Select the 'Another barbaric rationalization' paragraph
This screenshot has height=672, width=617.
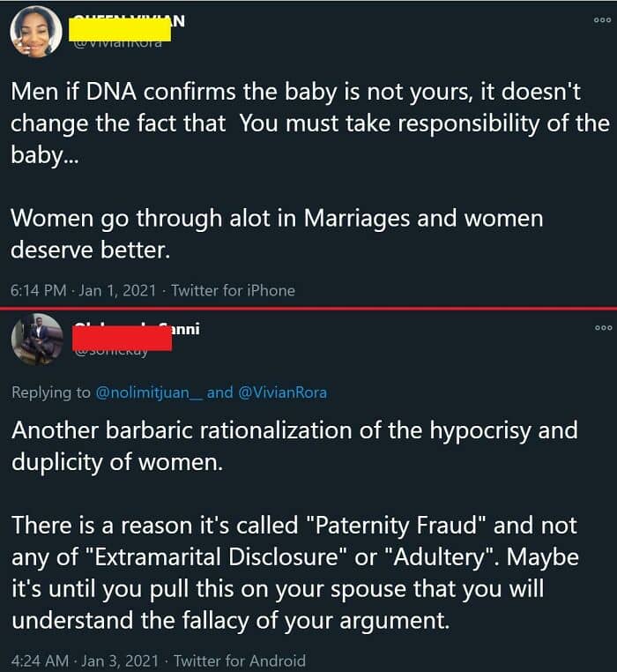294,446
